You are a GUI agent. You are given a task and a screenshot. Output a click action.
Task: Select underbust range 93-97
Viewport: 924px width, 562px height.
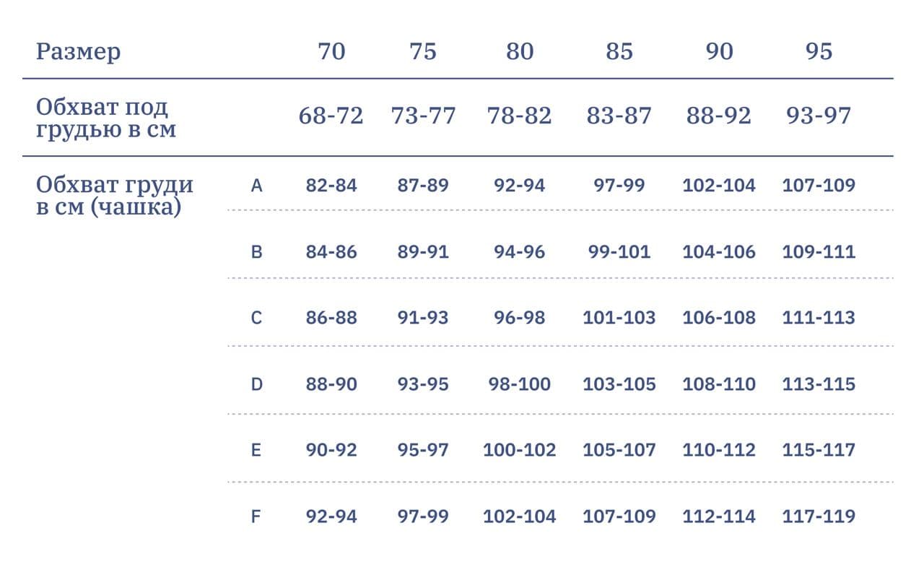click(x=819, y=116)
